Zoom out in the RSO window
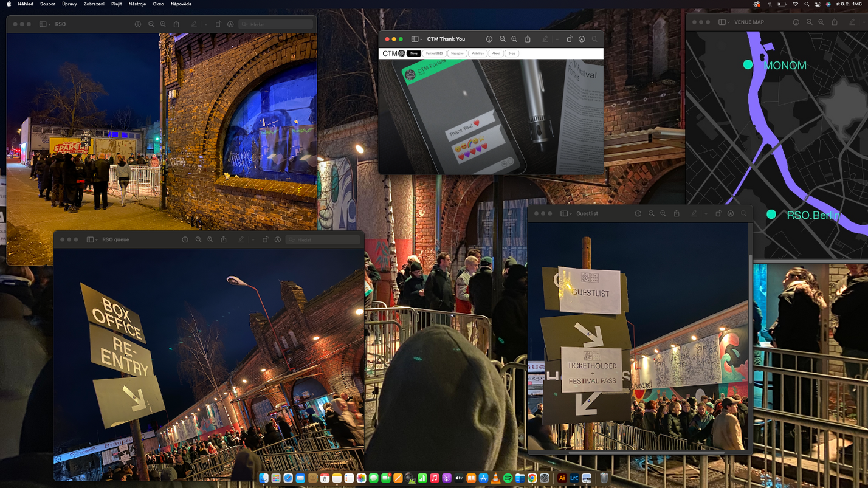868x488 pixels. [x=151, y=24]
